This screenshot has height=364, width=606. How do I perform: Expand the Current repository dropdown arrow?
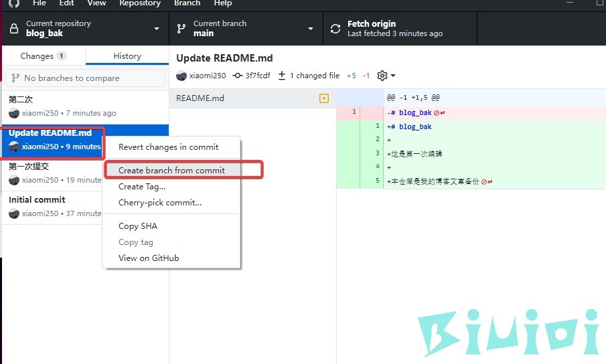pyautogui.click(x=157, y=29)
